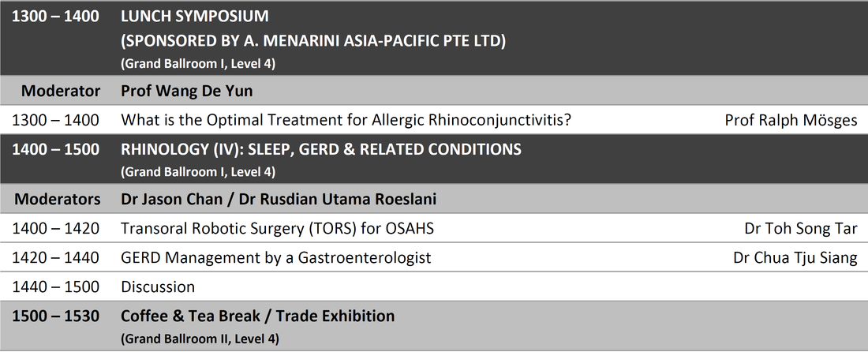
Task: Select the 1500 – 1530 break time
Action: coord(55,316)
